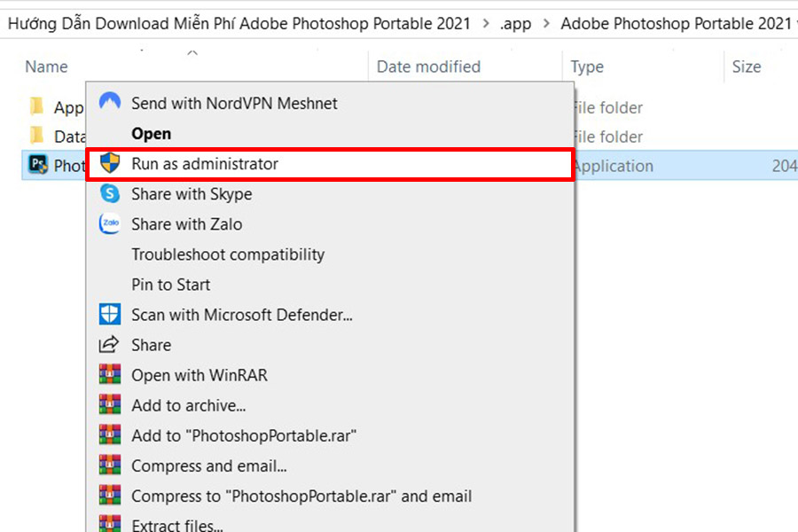Select Add to archive... option
This screenshot has height=532, width=798.
[188, 405]
